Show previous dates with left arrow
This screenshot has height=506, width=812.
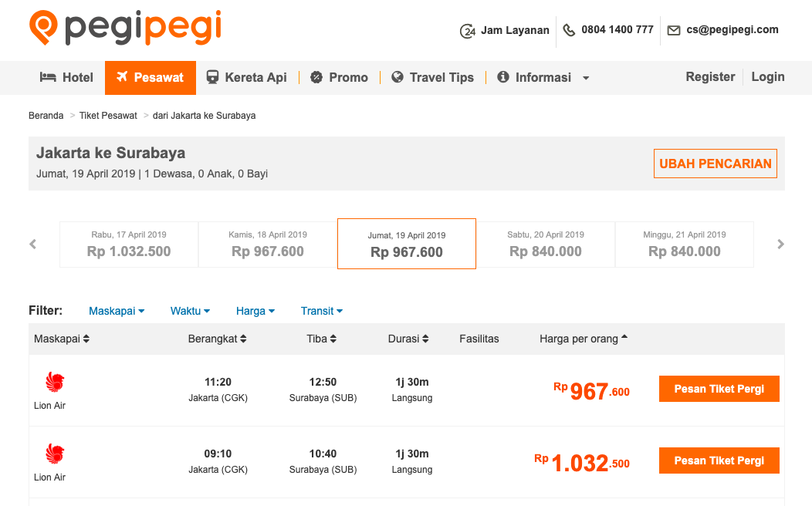point(32,245)
